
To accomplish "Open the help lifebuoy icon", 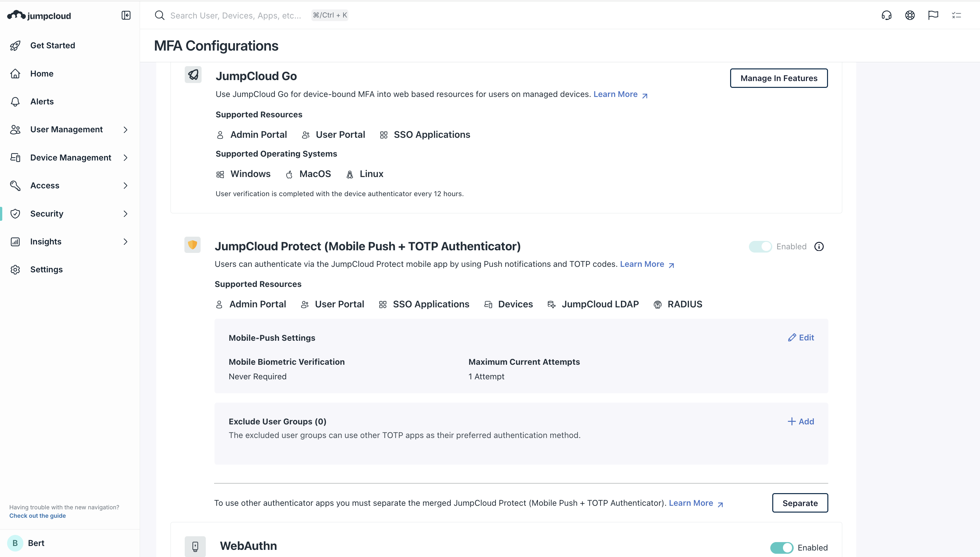I will click(x=910, y=15).
